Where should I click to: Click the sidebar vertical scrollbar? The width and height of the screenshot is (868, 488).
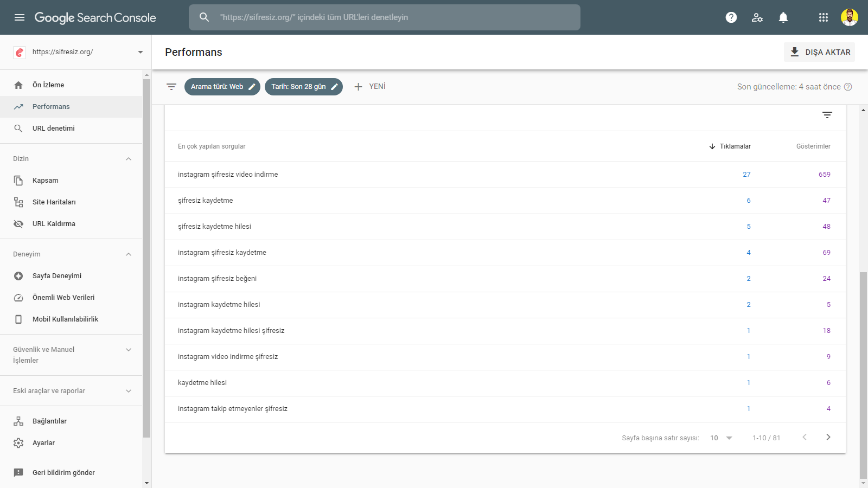[x=146, y=258]
